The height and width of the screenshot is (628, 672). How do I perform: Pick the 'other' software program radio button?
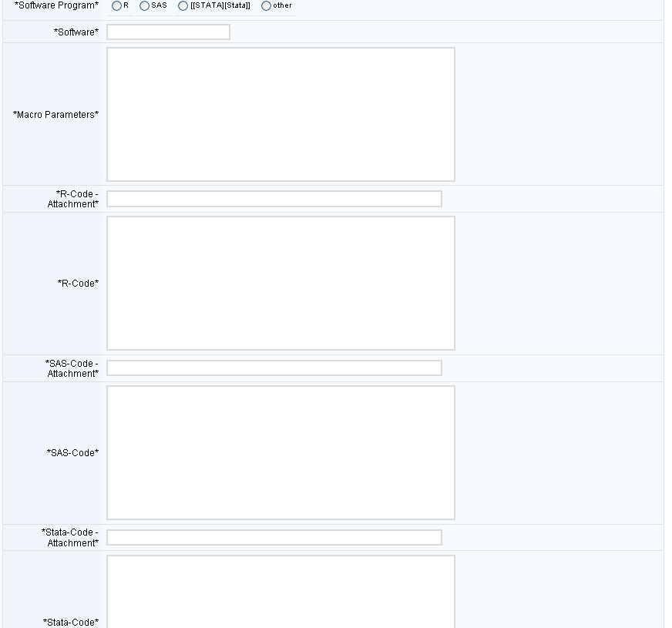click(266, 6)
